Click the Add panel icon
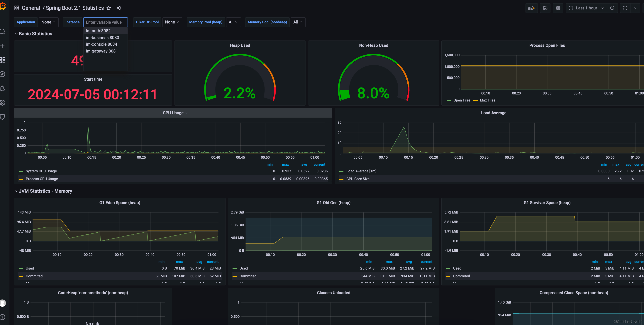This screenshot has height=325, width=644. click(x=531, y=8)
